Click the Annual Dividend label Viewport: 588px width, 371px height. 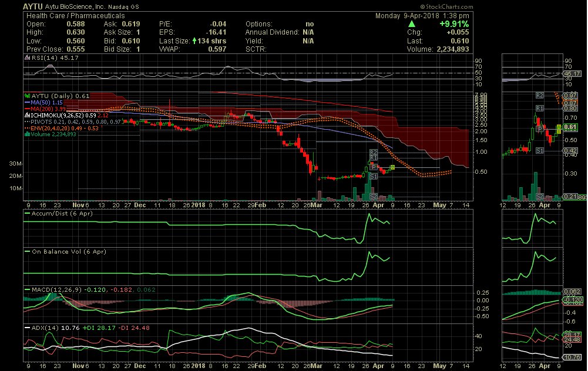[272, 32]
